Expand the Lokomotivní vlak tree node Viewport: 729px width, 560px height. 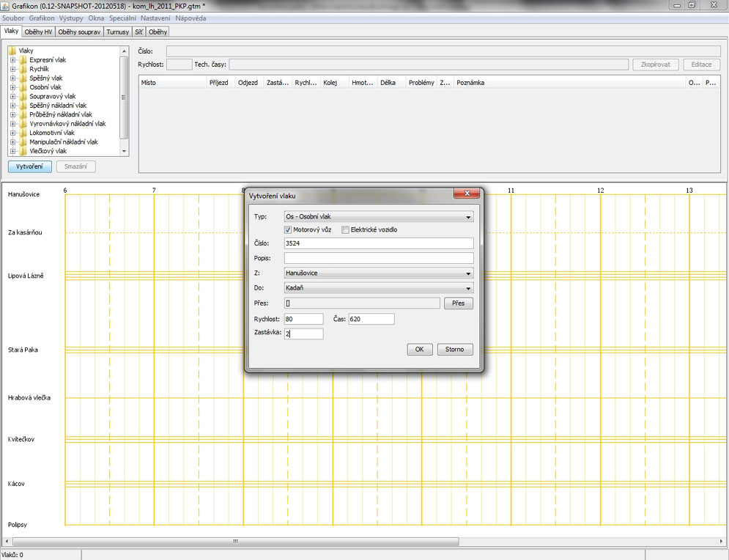13,133
